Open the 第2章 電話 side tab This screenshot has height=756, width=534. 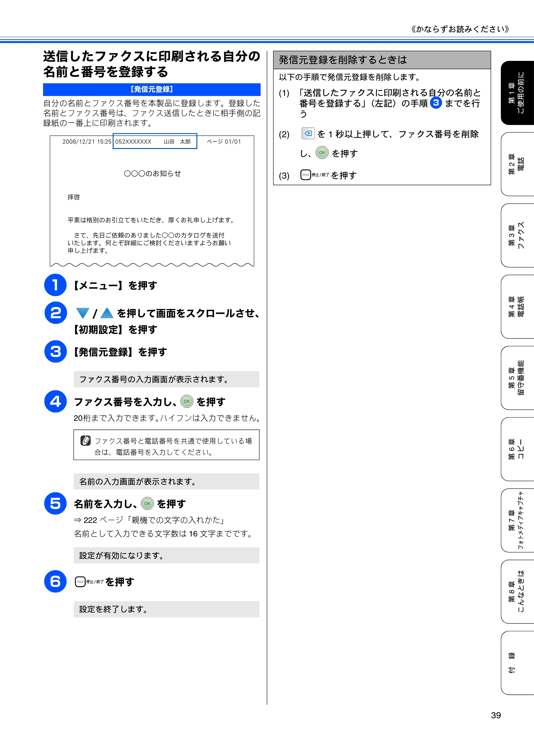point(517,164)
